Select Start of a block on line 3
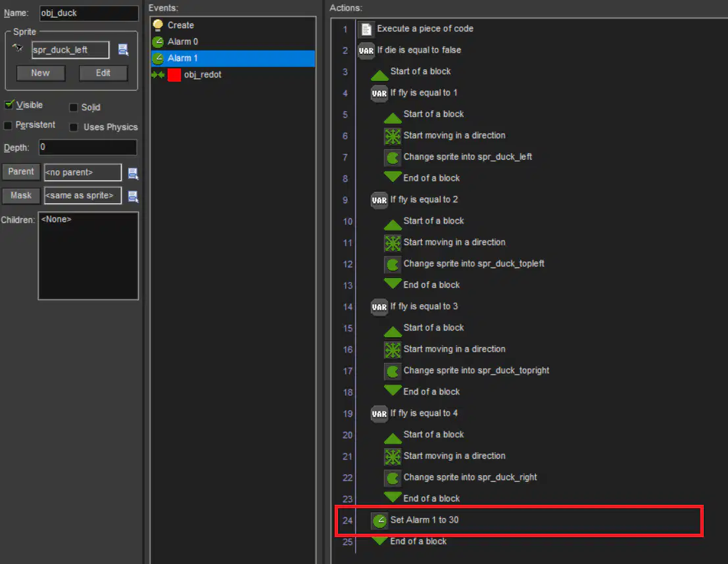This screenshot has height=564, width=728. (410, 72)
